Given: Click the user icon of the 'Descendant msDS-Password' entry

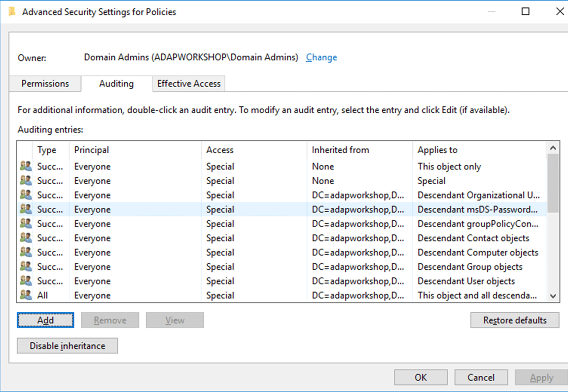Looking at the screenshot, I should pyautogui.click(x=26, y=209).
